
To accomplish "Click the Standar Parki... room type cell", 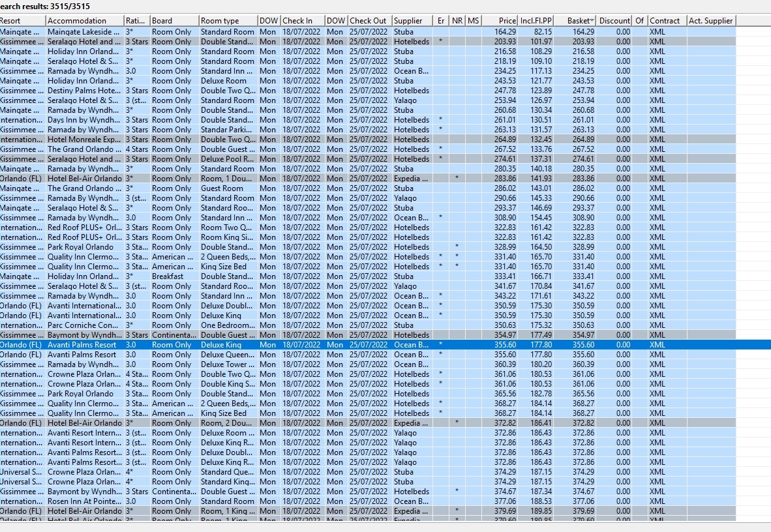I will click(x=228, y=130).
